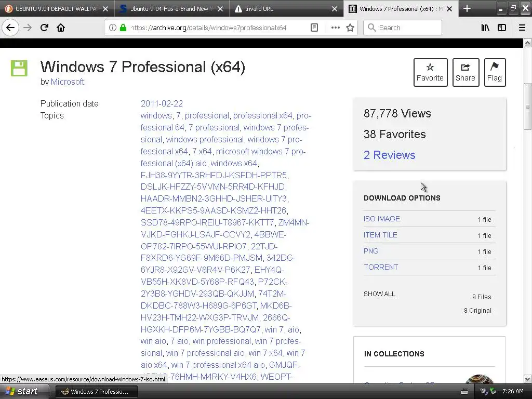The image size is (532, 399).
Task: Go back to the previous page
Action: (x=10, y=28)
